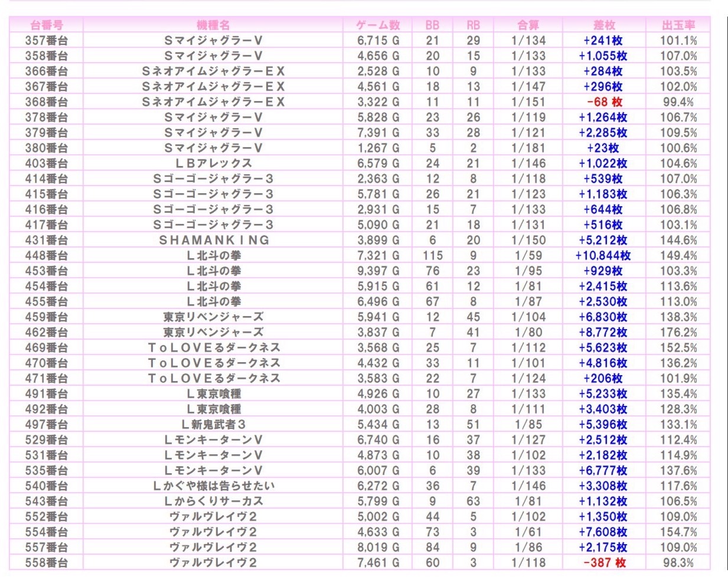Click the 台番号 column header
The image size is (728, 586).
point(46,25)
